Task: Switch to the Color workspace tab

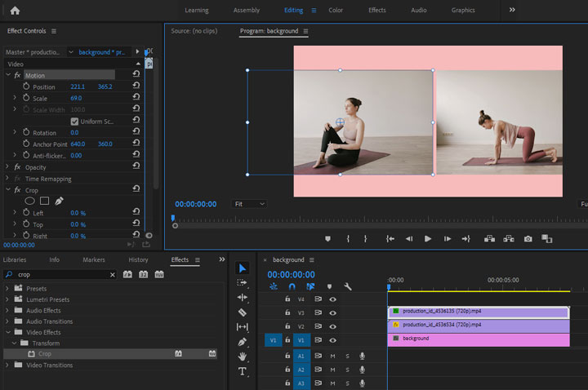Action: click(336, 11)
